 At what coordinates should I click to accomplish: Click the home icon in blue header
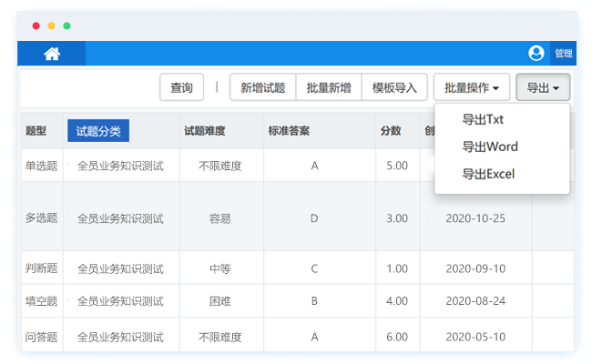pyautogui.click(x=52, y=54)
